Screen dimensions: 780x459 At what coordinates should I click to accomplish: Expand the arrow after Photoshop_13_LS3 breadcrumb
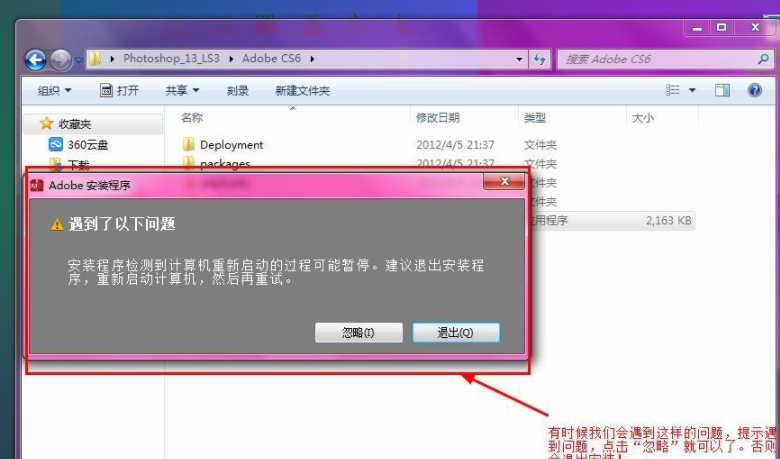[x=231, y=59]
